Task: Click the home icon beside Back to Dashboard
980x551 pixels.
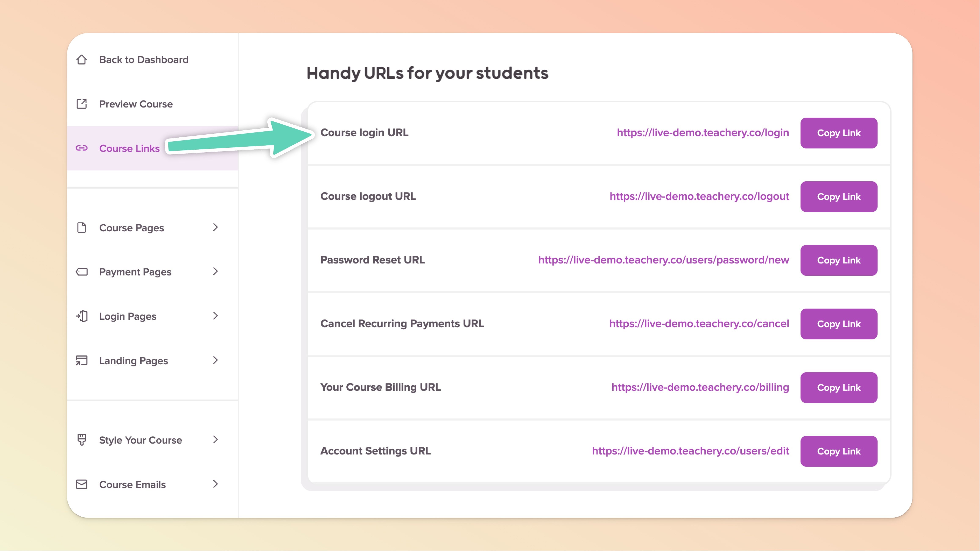Action: pos(81,60)
